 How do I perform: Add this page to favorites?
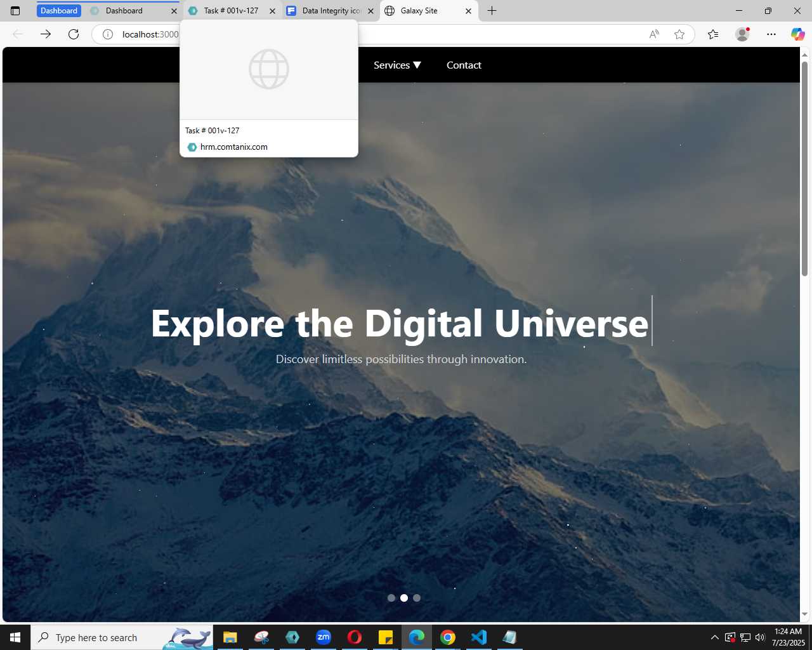coord(679,34)
